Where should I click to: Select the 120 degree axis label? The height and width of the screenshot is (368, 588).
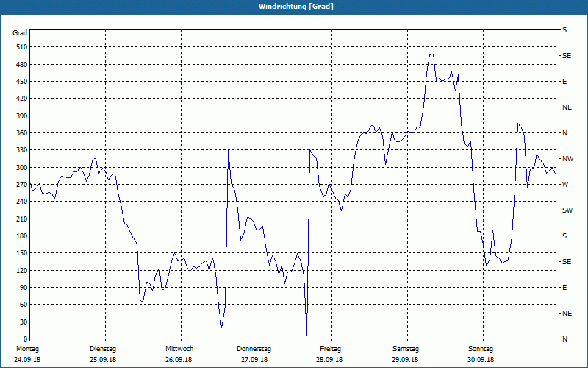(x=22, y=270)
